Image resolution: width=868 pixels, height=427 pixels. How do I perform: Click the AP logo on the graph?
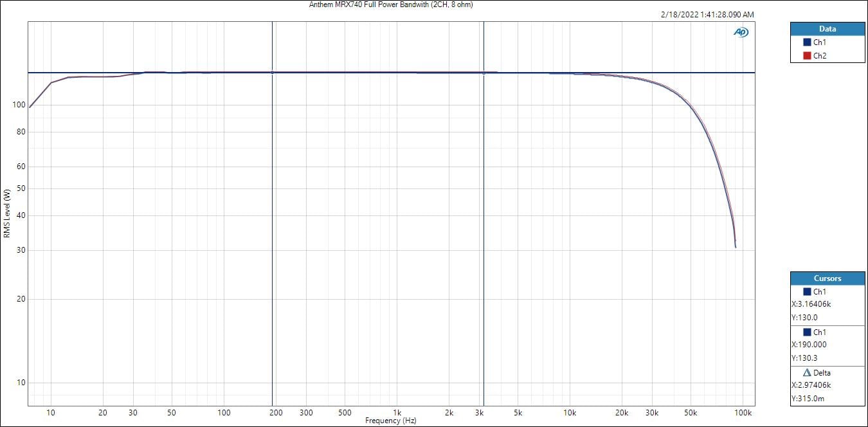coord(741,32)
